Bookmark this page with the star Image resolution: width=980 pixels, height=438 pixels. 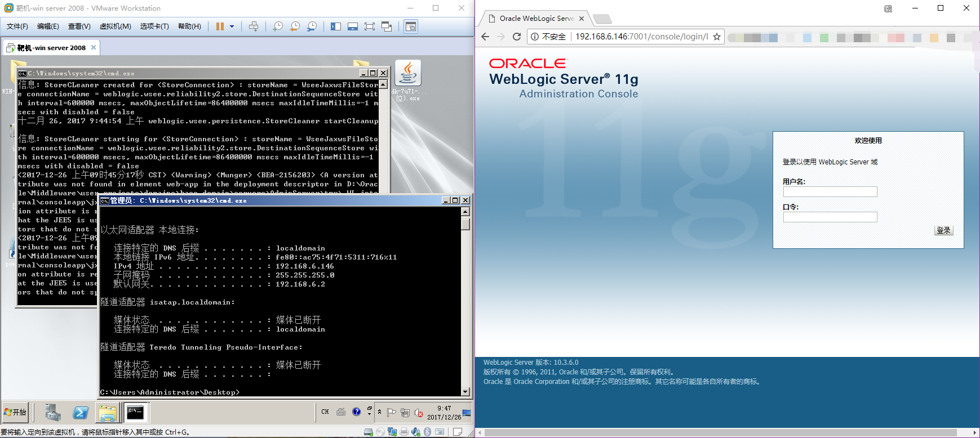[717, 37]
